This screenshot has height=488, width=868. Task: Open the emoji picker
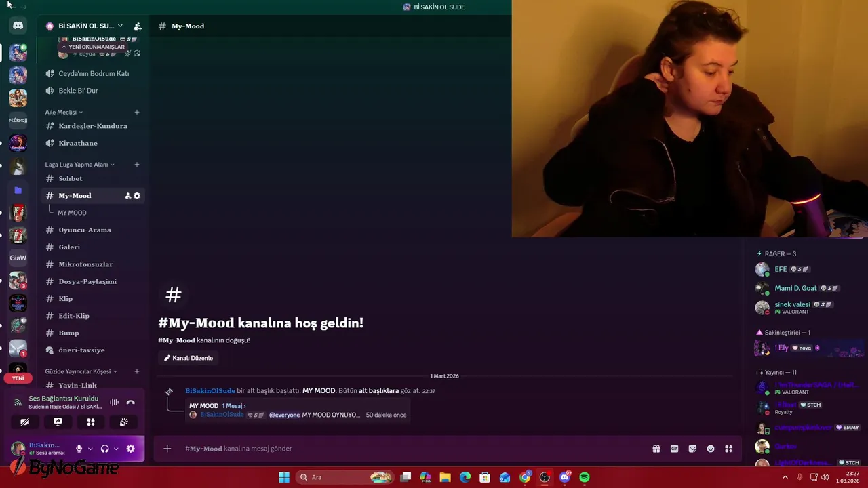pyautogui.click(x=711, y=449)
